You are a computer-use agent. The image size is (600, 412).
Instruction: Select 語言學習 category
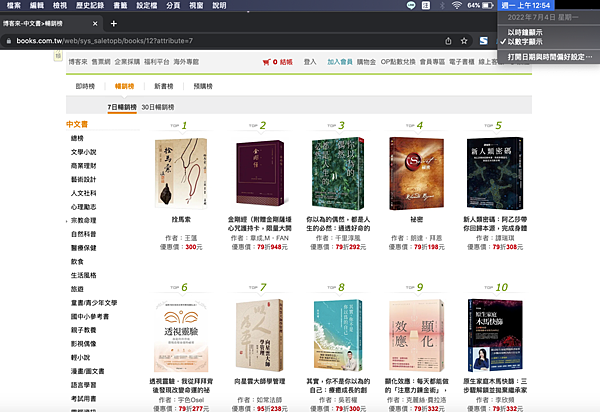click(x=83, y=385)
